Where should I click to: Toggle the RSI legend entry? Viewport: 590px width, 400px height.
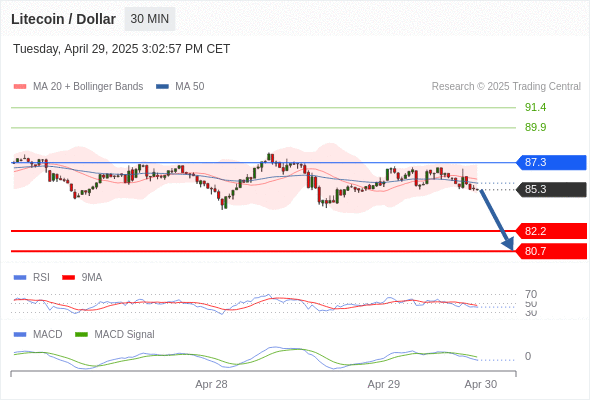32,277
